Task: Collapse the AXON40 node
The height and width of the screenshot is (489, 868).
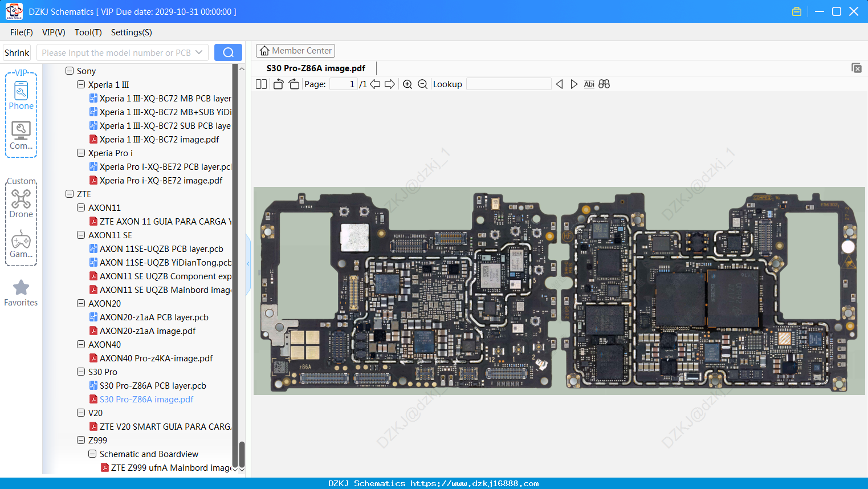Action: pos(81,344)
